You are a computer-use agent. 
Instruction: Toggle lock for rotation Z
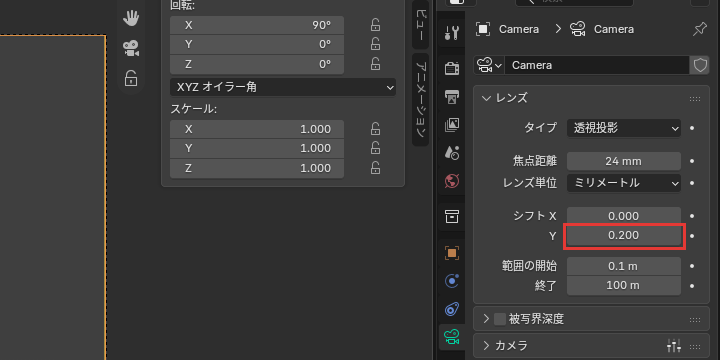[x=375, y=64]
